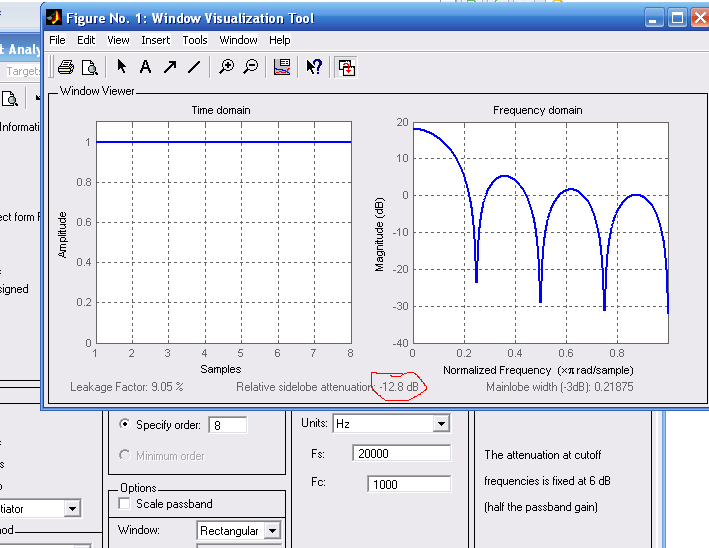Open Print Preview from the toolbar
Image resolution: width=709 pixels, height=548 pixels.
(x=89, y=67)
